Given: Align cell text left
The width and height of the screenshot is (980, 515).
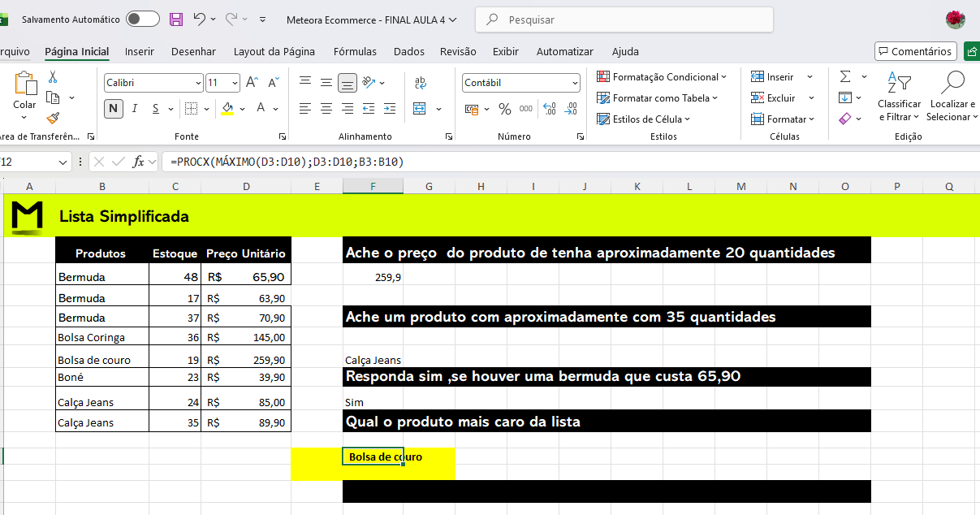Looking at the screenshot, I should [x=305, y=109].
